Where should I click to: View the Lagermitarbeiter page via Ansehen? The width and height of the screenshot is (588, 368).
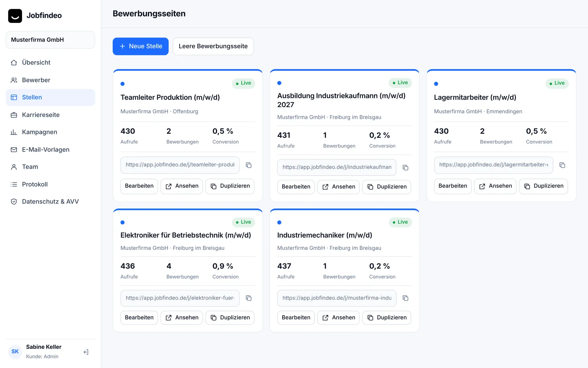(x=495, y=186)
